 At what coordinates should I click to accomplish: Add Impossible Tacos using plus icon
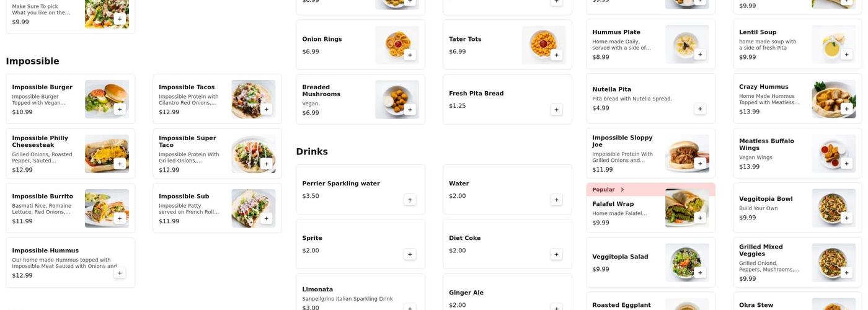[266, 109]
